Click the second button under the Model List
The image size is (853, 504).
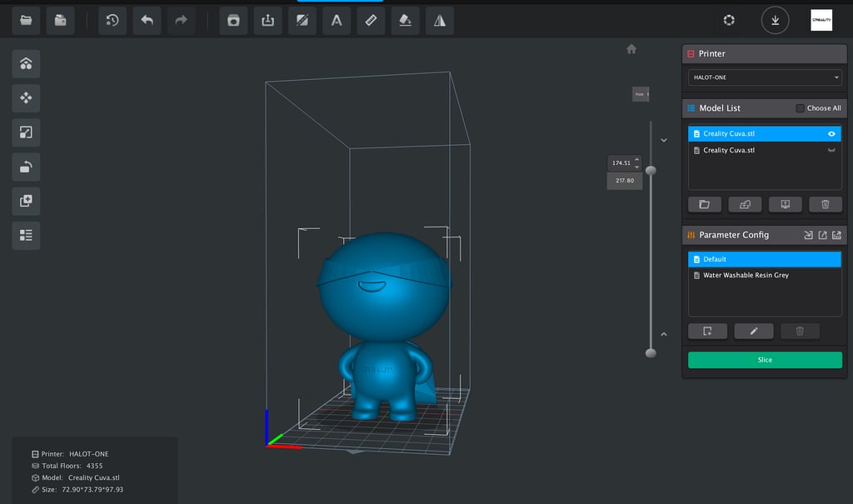(745, 204)
